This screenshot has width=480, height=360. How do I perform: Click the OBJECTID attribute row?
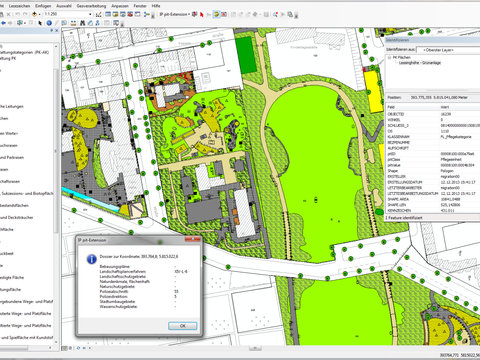click(x=433, y=114)
